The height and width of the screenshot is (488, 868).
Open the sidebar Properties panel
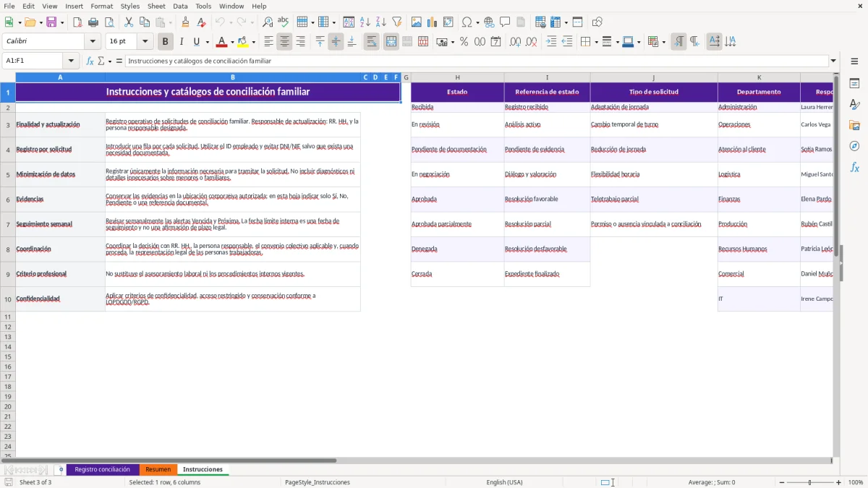[x=854, y=84]
